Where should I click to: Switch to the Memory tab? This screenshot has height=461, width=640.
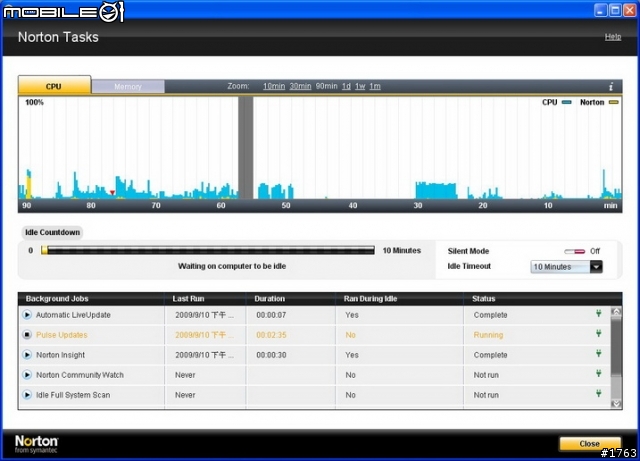point(128,87)
